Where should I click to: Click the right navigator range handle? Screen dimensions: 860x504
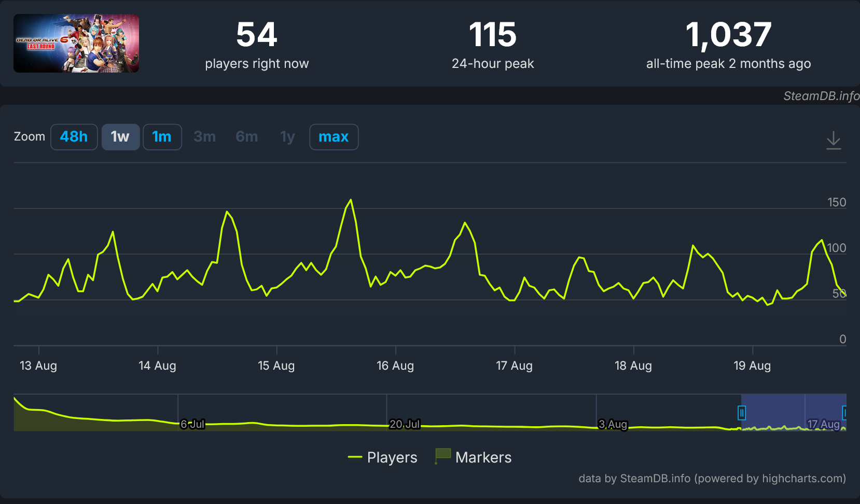pos(845,413)
